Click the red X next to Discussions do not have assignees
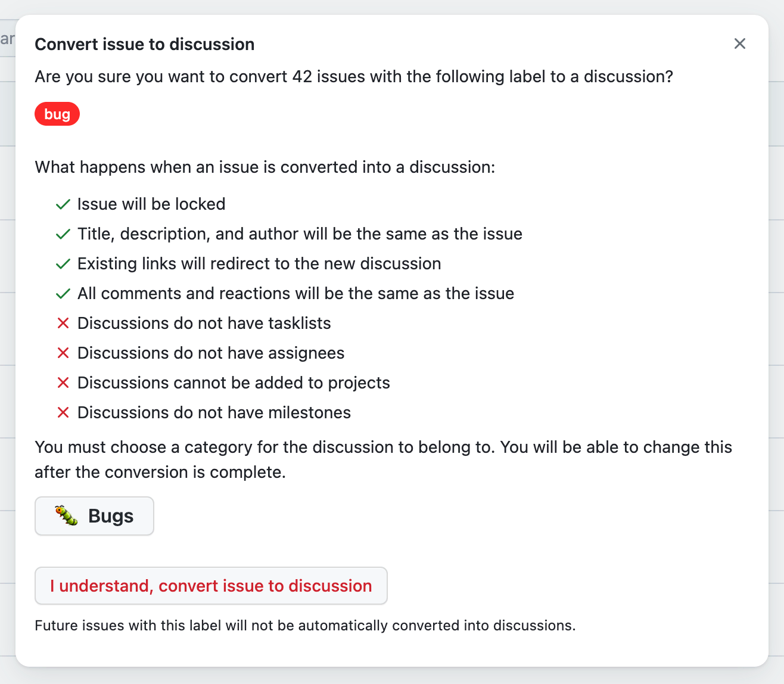Viewport: 784px width, 684px height. click(x=63, y=353)
